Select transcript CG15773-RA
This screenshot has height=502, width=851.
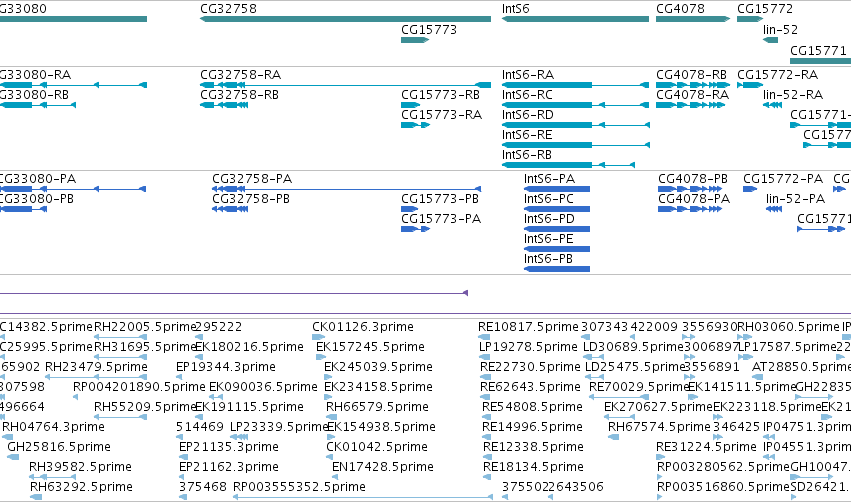point(415,125)
